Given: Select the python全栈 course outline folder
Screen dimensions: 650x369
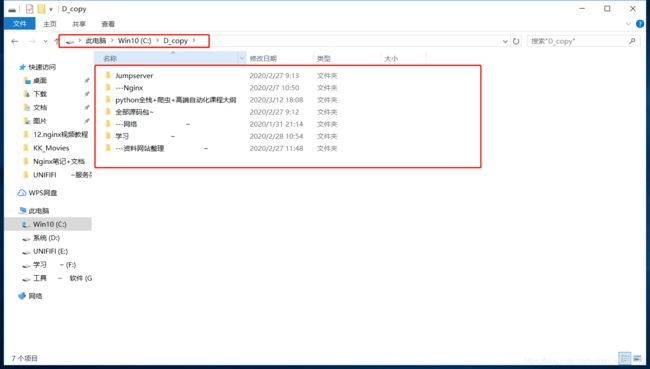Looking at the screenshot, I should (176, 100).
